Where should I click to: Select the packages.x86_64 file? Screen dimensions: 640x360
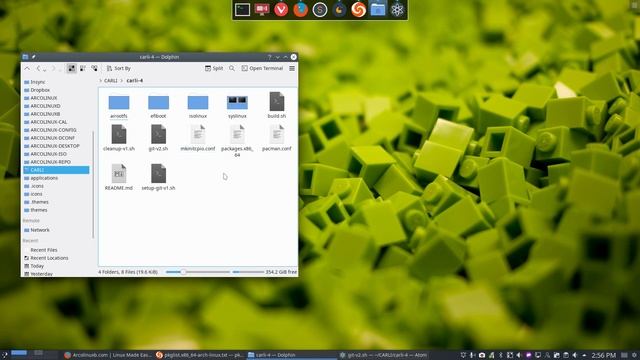pyautogui.click(x=237, y=141)
